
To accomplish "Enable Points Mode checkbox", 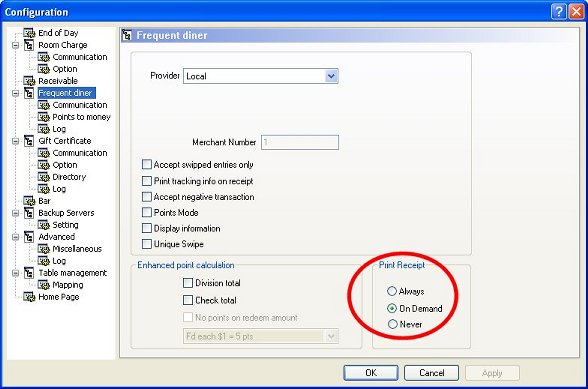I will pyautogui.click(x=147, y=212).
